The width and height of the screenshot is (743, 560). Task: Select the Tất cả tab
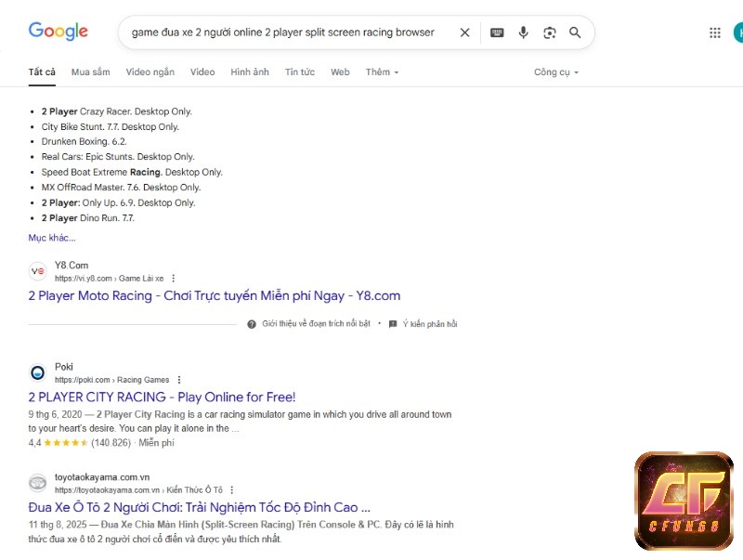coord(42,72)
